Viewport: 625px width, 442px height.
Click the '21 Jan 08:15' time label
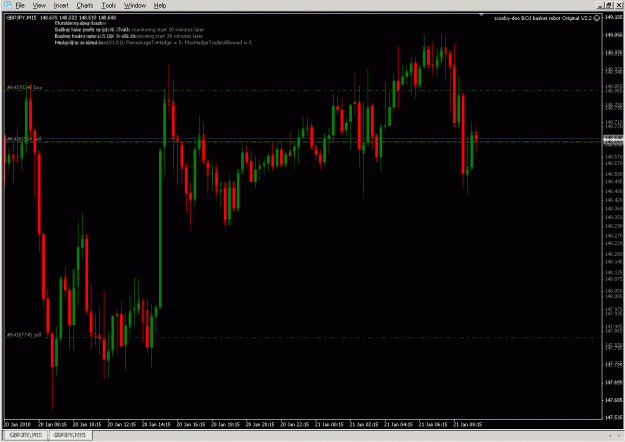[x=468, y=424]
